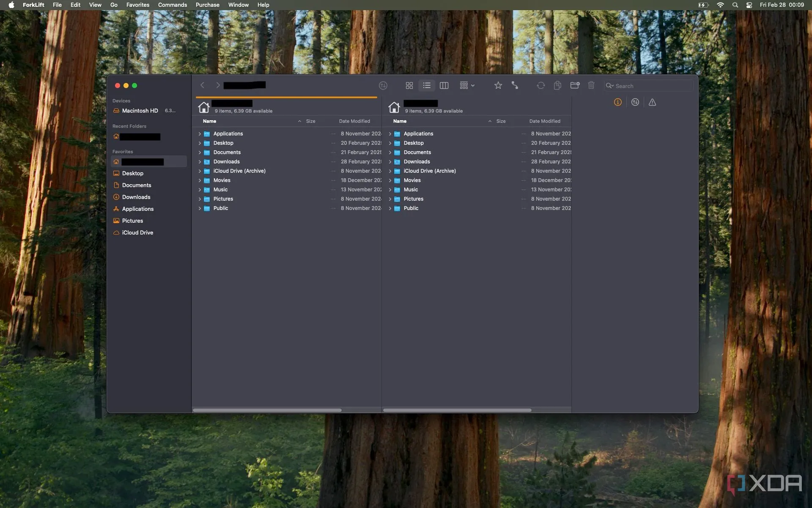Select Desktop folder icon in the right pane

(397, 143)
